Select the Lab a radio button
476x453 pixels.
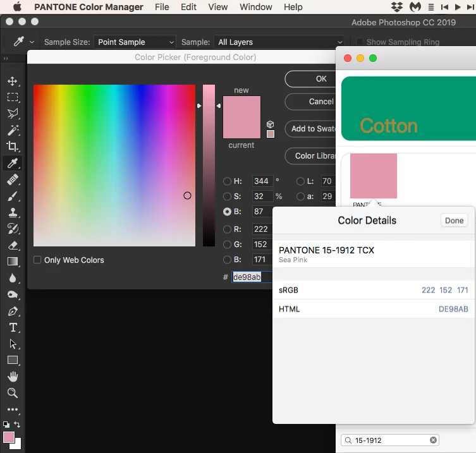click(300, 196)
